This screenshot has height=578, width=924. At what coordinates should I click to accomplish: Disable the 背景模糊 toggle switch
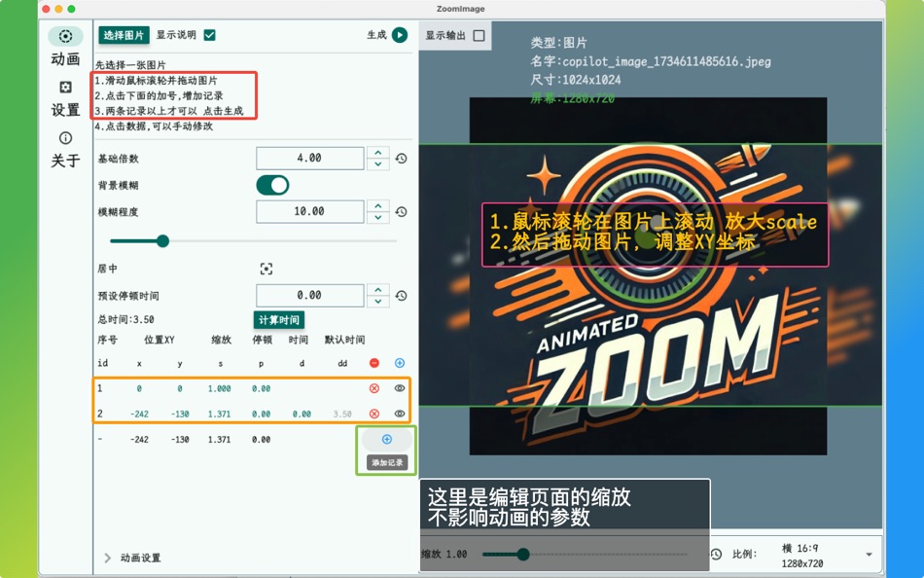point(272,185)
